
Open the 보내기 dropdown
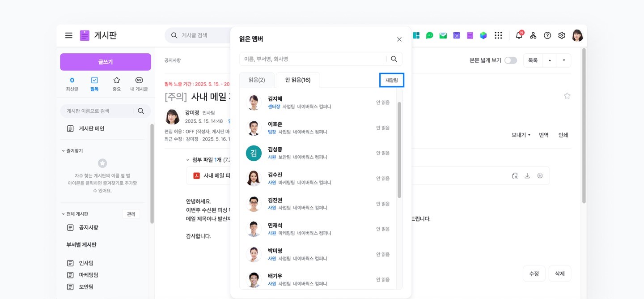pyautogui.click(x=521, y=135)
